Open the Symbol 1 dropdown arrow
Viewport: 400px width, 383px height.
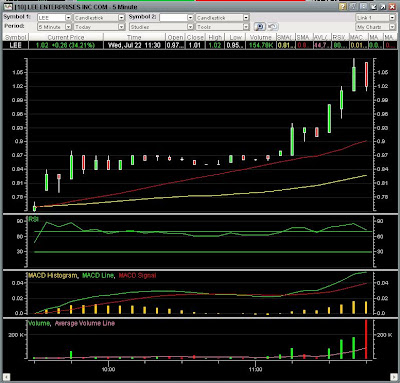coord(68,18)
